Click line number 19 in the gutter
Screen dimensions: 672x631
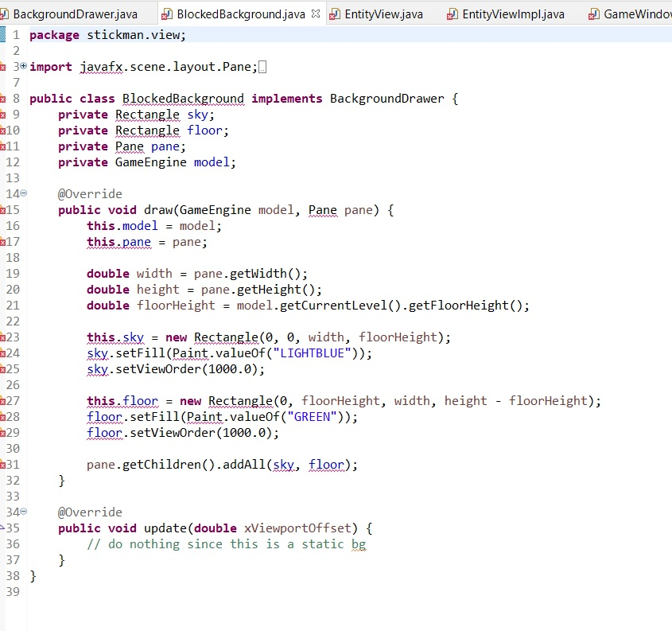click(13, 273)
